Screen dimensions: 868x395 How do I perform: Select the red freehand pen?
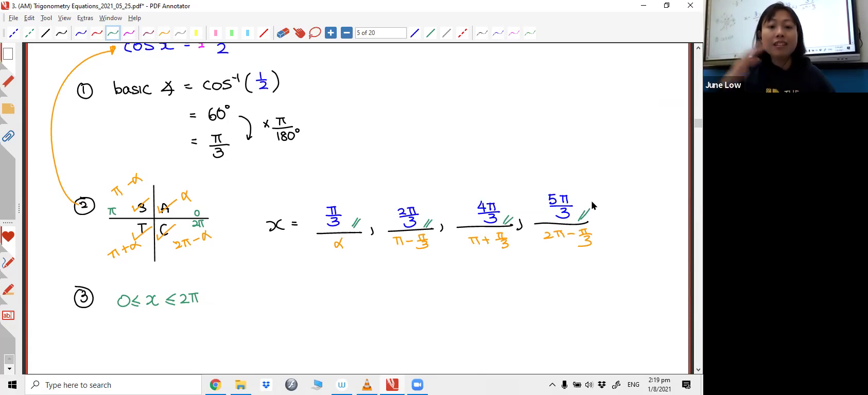click(97, 33)
